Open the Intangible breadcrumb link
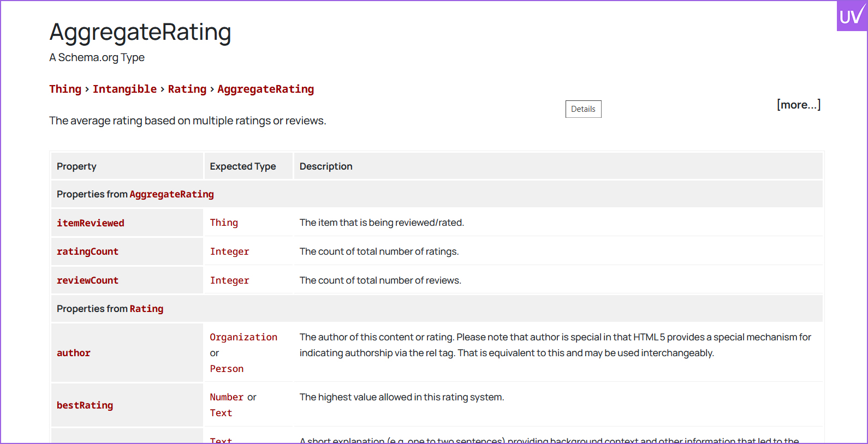 (x=124, y=89)
